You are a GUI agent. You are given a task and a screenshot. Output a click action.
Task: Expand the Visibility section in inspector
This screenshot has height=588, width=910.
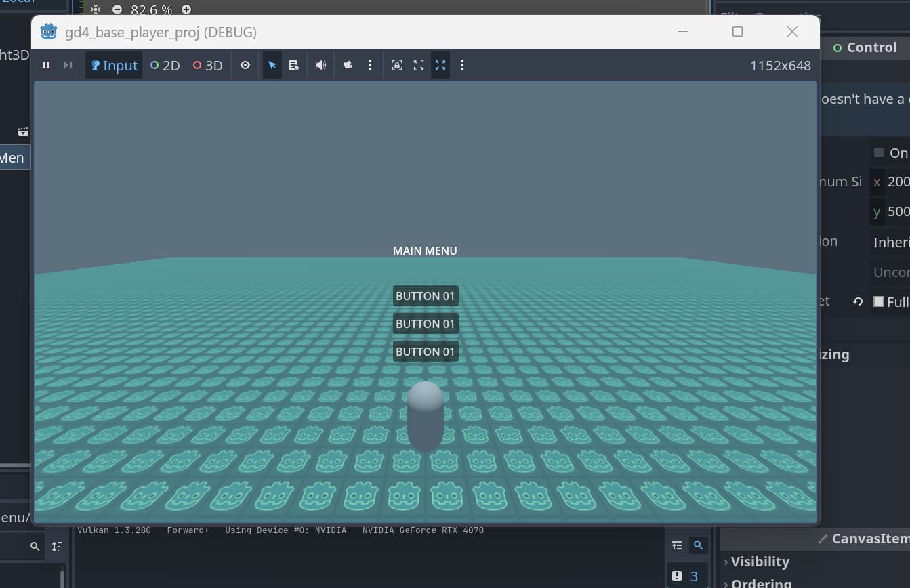coord(760,562)
